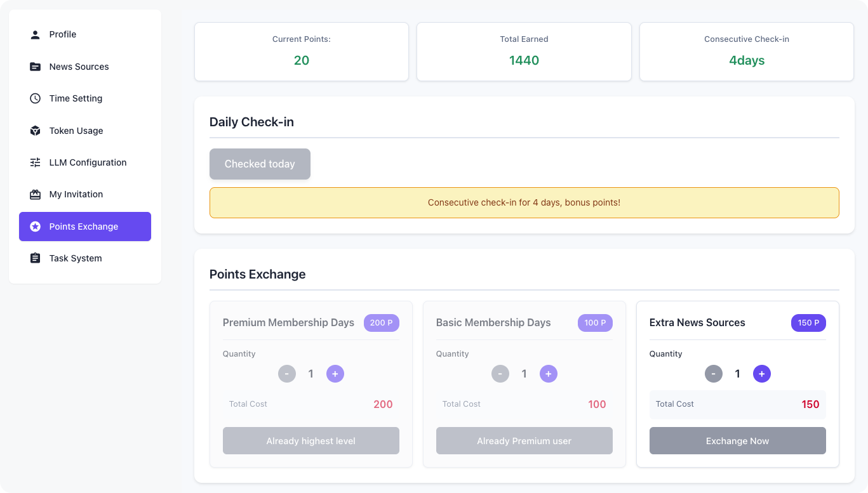This screenshot has height=493, width=868.
Task: Click the Task System clipboard icon
Action: [36, 258]
